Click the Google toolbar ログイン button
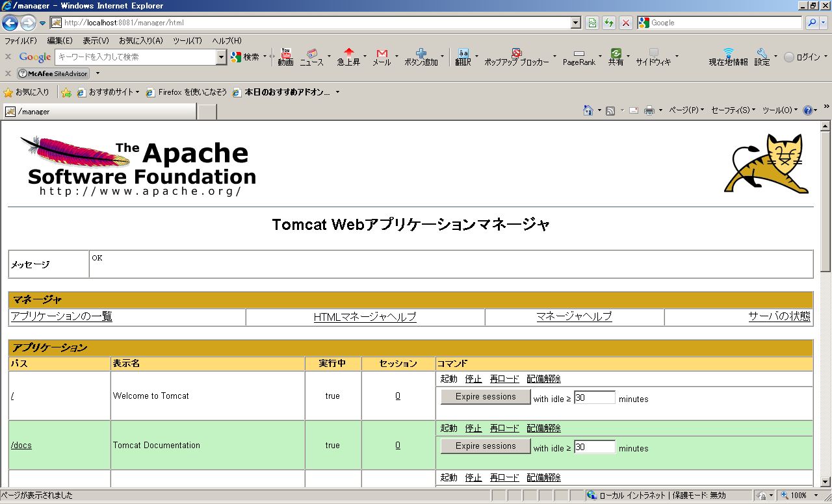832x504 pixels. pos(802,57)
